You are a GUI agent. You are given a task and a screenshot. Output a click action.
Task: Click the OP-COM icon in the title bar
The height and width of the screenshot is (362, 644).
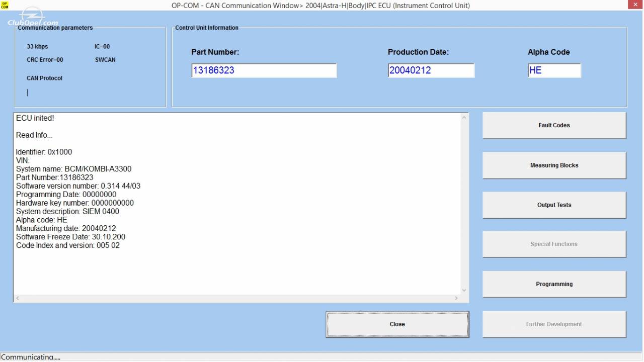(x=5, y=5)
